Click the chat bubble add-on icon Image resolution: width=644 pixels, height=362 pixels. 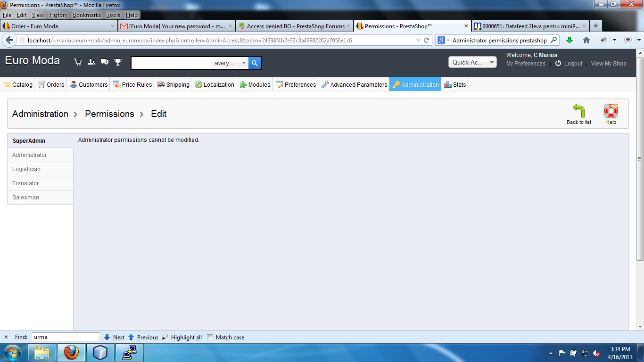pyautogui.click(x=628, y=41)
